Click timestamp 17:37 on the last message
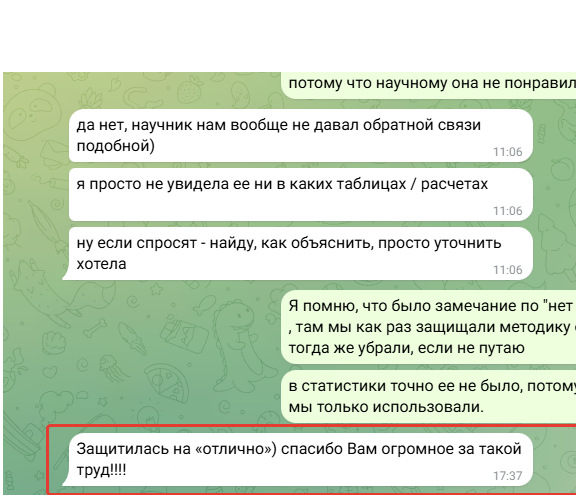Viewport: 576px width, 495px height. [x=507, y=476]
